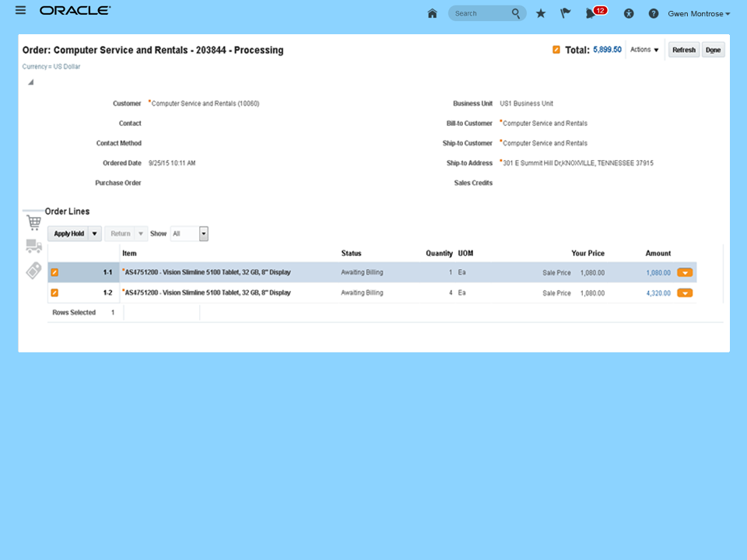
Task: Open the orange actions menu for line 1-2
Action: [685, 293]
